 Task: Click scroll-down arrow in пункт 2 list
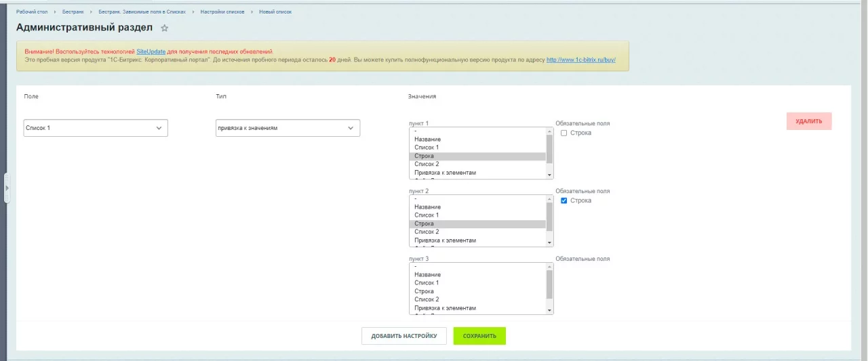(549, 242)
